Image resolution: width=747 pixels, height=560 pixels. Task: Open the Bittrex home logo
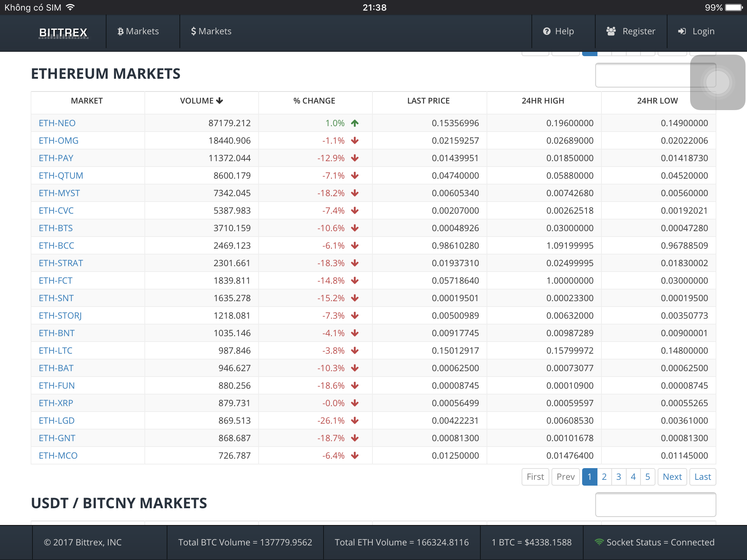tap(63, 32)
